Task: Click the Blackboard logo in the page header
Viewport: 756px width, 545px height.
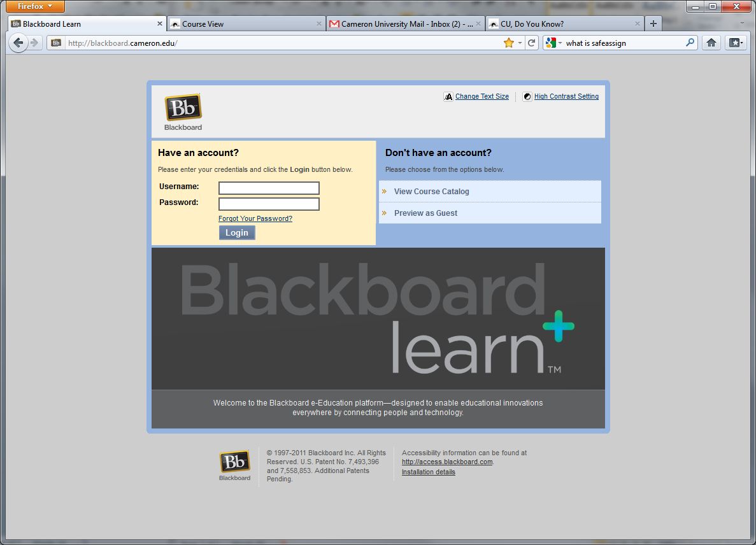Action: (183, 112)
